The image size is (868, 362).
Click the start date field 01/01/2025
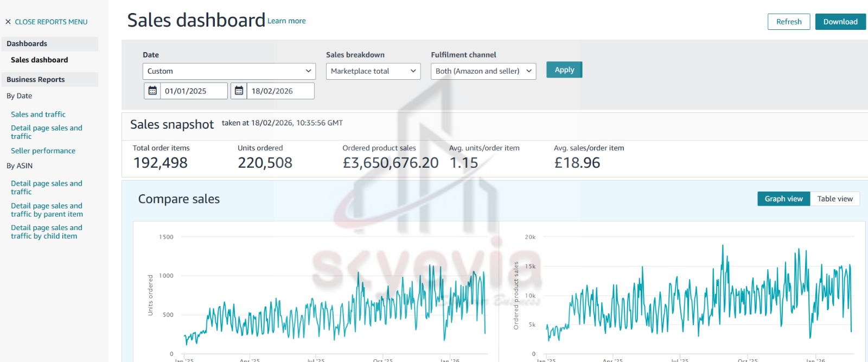click(194, 91)
